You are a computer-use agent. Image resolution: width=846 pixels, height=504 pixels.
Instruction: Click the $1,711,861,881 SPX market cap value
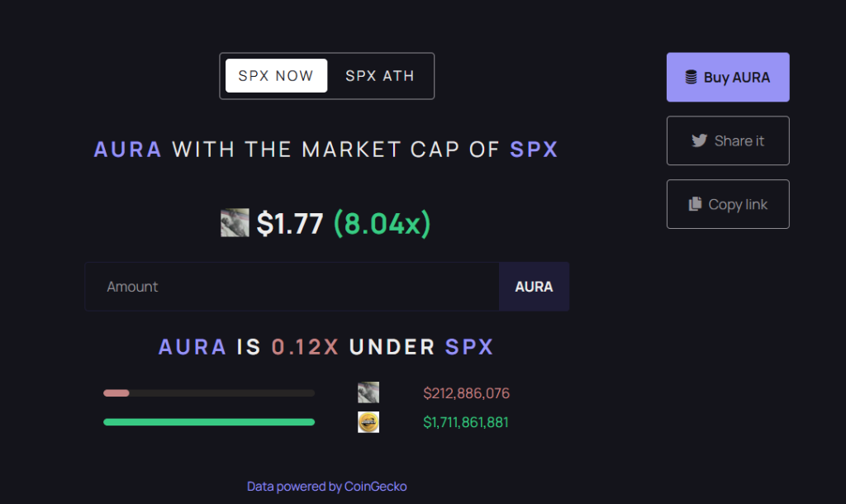point(466,422)
